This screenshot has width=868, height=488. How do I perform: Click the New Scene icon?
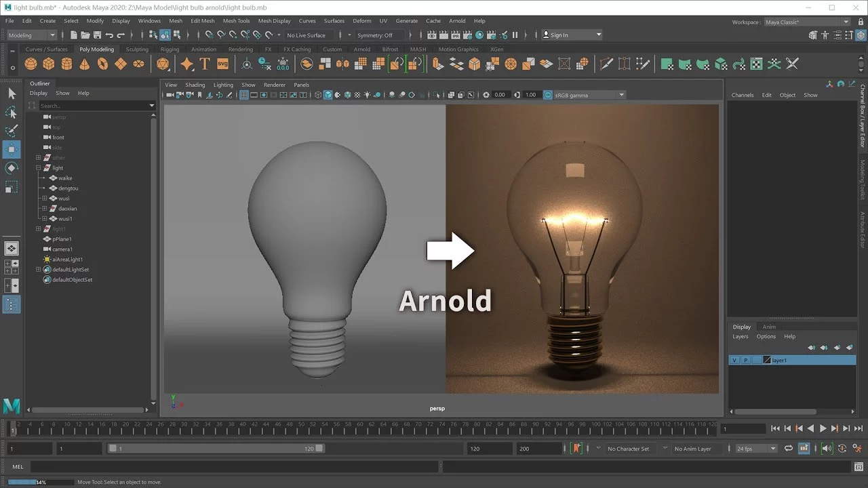74,35
